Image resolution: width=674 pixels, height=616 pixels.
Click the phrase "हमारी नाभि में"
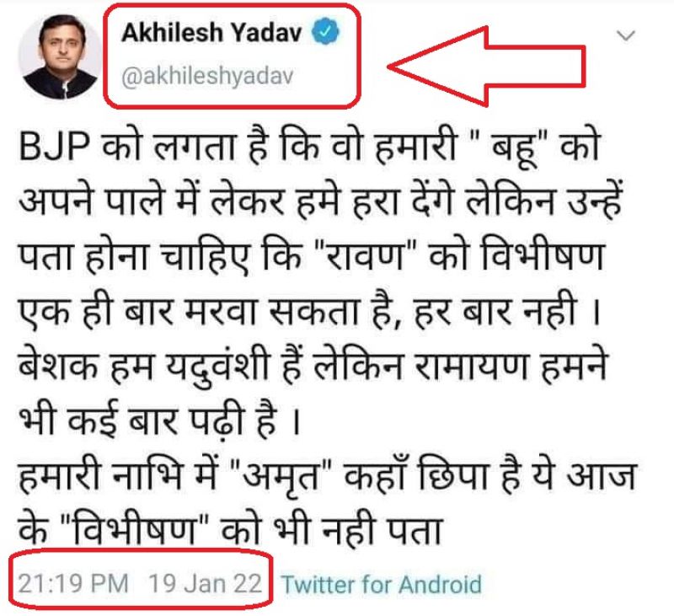coord(118,474)
